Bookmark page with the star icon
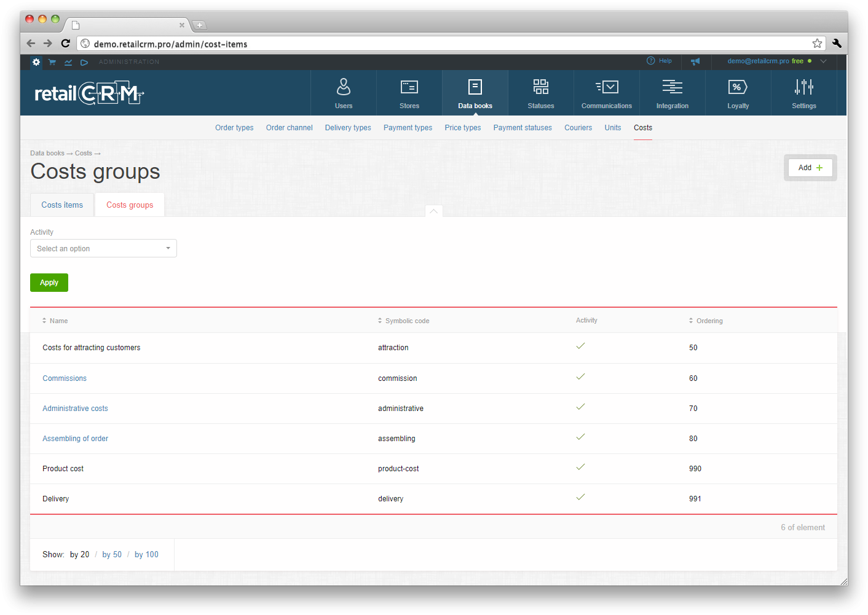868x615 pixels. 817,44
